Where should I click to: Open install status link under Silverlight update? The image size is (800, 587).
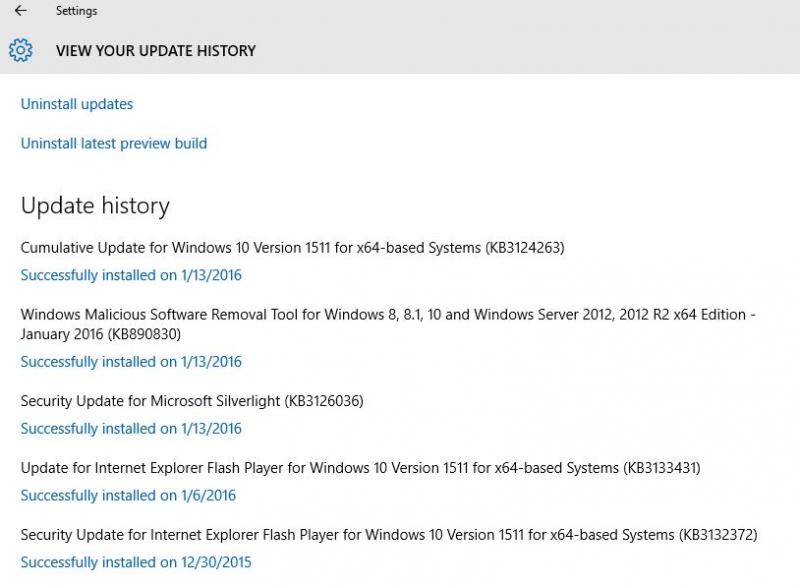(x=131, y=429)
